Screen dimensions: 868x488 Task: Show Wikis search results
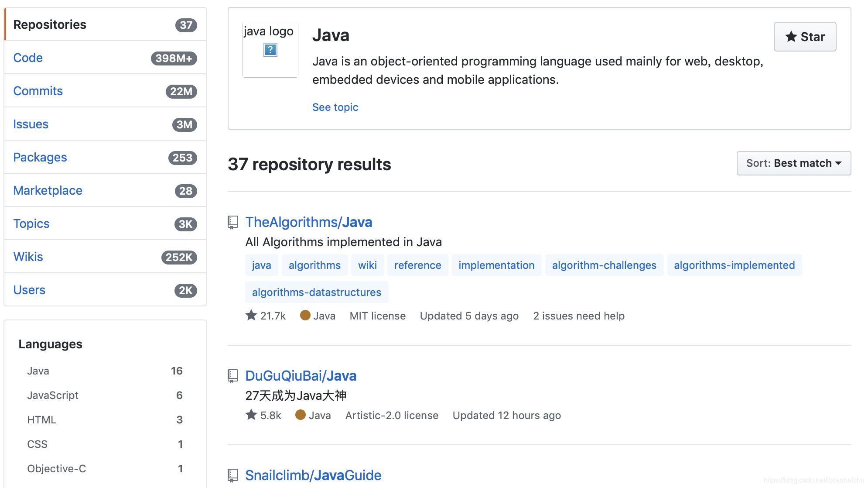pos(105,257)
